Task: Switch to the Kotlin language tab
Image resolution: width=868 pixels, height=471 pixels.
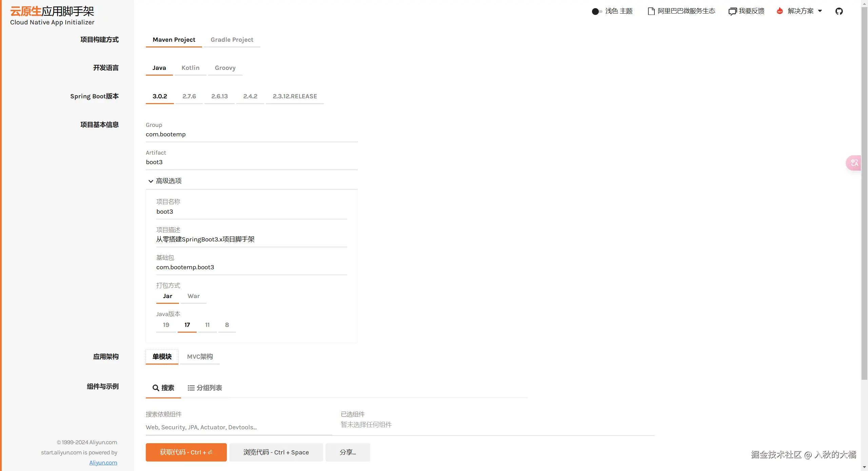Action: pyautogui.click(x=191, y=68)
